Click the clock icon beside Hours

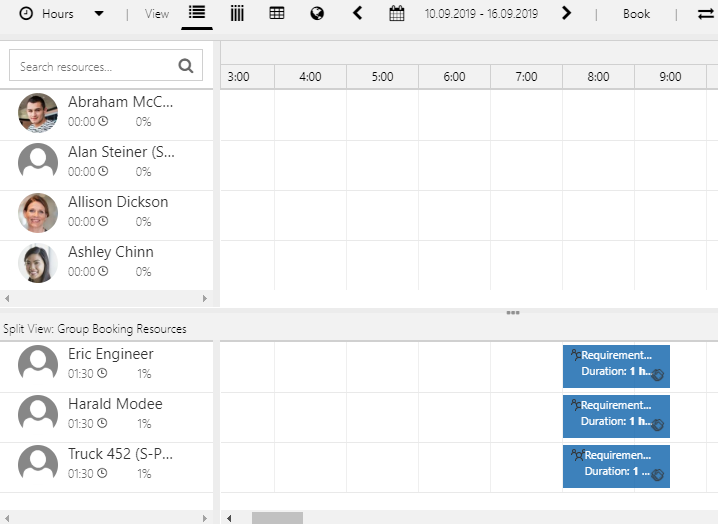tap(26, 14)
